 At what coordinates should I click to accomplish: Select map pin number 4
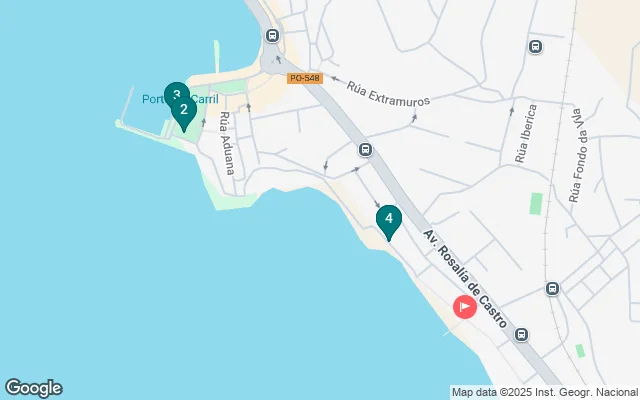click(x=389, y=222)
